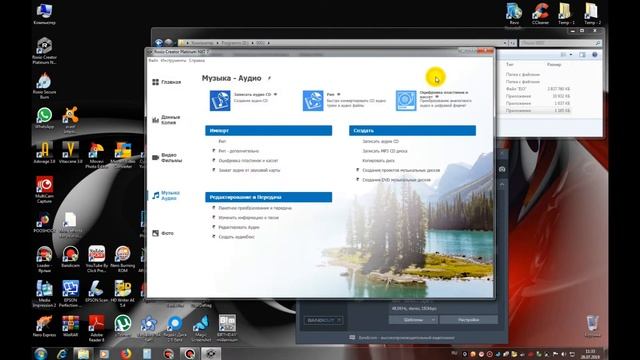Open the Компьютер desktop icon
This screenshot has width=640, height=360.
pos(44,13)
